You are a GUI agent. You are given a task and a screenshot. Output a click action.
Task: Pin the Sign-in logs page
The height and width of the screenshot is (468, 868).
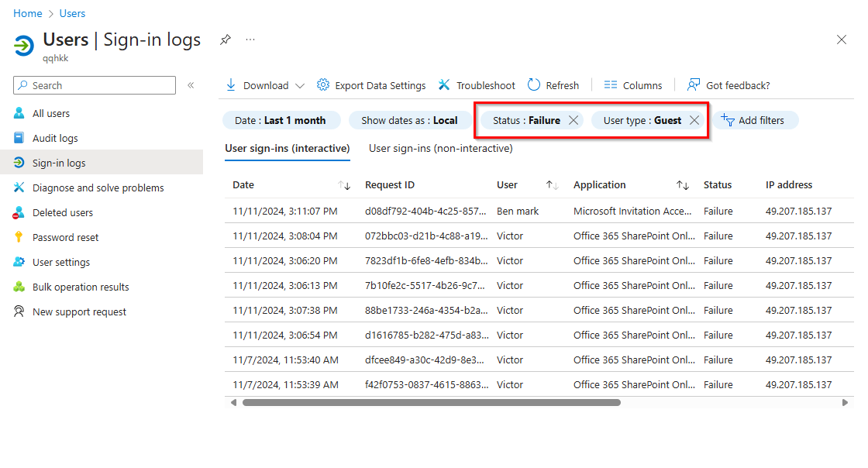(225, 39)
